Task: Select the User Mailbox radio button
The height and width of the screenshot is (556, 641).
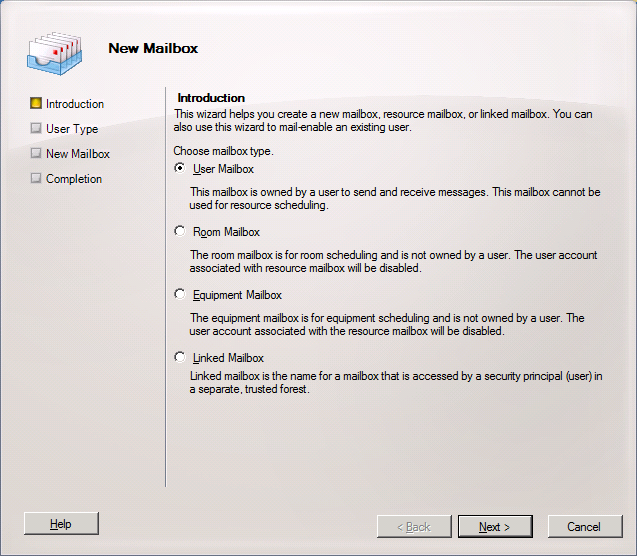Action: coord(180,169)
